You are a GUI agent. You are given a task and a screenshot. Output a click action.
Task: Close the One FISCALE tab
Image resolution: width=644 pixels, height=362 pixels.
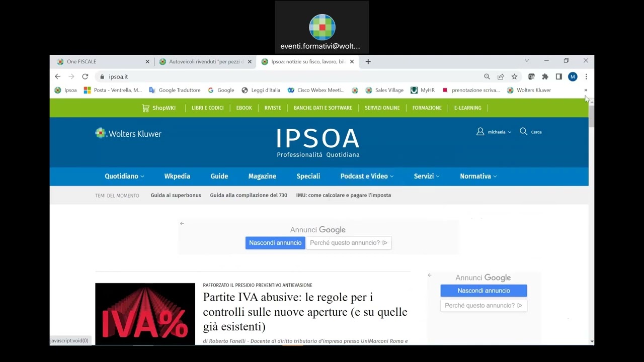pyautogui.click(x=147, y=61)
